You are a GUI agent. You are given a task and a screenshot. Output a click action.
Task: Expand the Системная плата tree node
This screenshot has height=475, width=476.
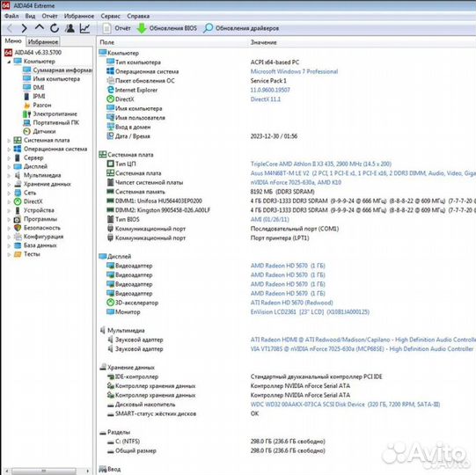(x=9, y=141)
